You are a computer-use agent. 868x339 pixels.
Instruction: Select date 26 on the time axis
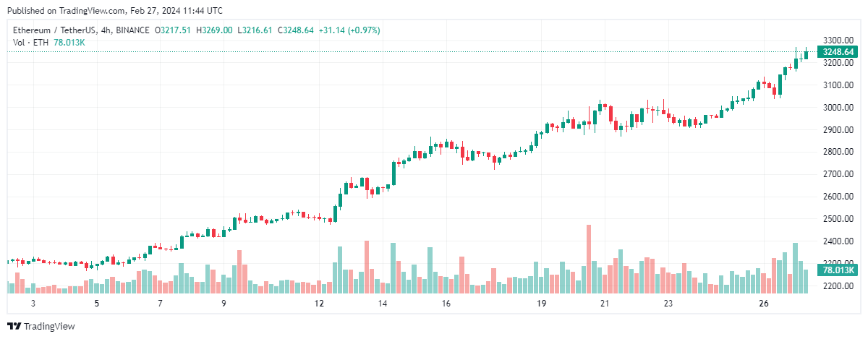pyautogui.click(x=764, y=304)
